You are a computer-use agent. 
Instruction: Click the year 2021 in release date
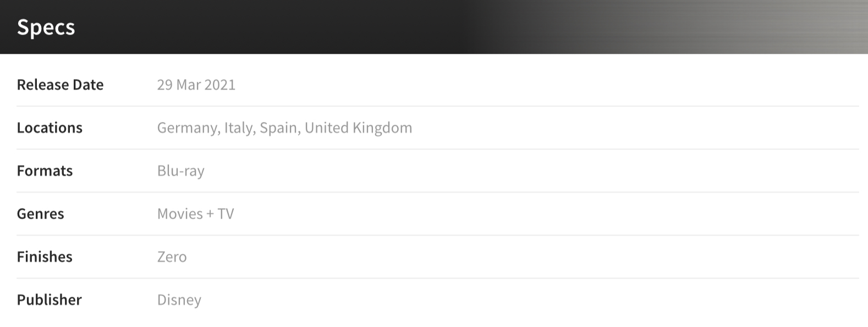(220, 85)
